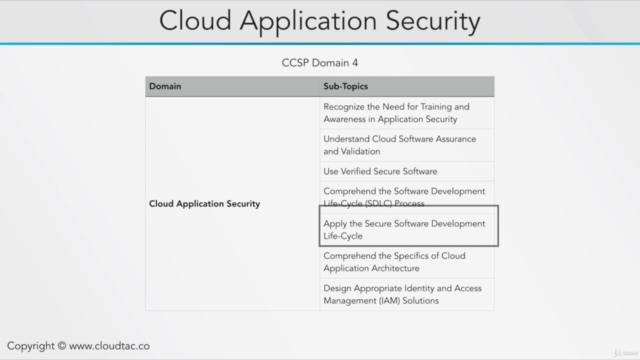Click the 'Domain' column header
The image size is (640, 360).
(233, 86)
